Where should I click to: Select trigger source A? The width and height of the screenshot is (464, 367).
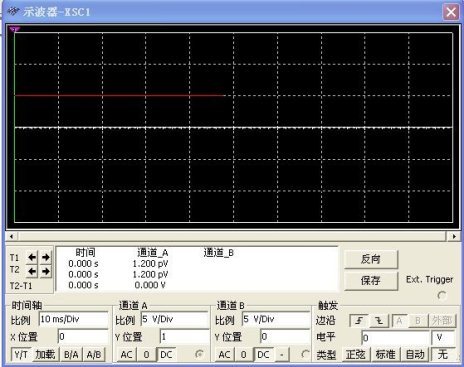click(x=399, y=321)
